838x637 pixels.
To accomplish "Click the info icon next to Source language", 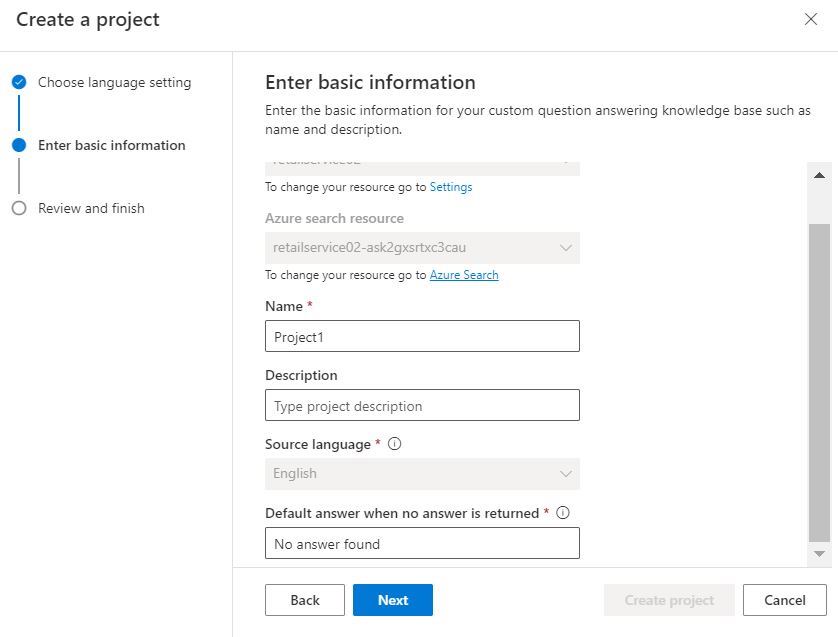I will pos(394,443).
